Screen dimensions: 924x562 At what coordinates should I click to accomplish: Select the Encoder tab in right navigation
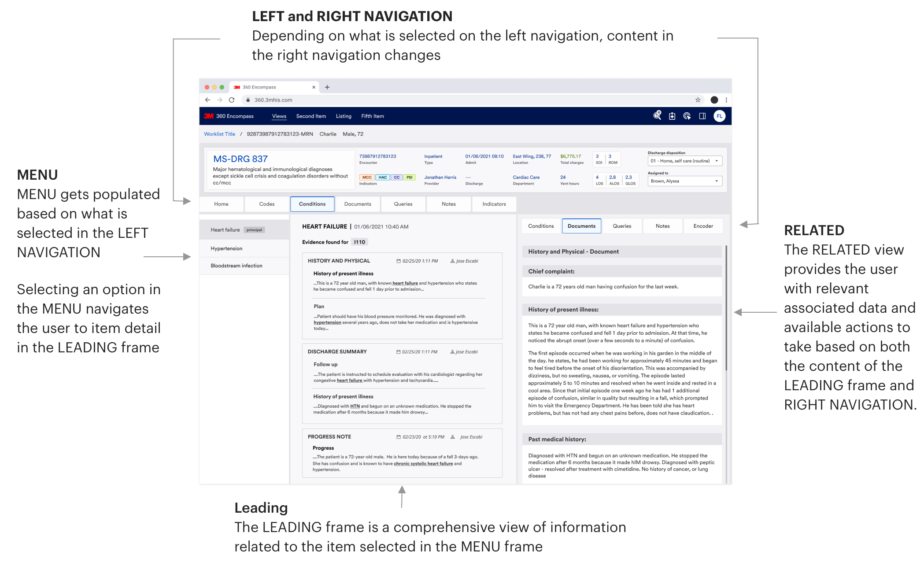[703, 226]
